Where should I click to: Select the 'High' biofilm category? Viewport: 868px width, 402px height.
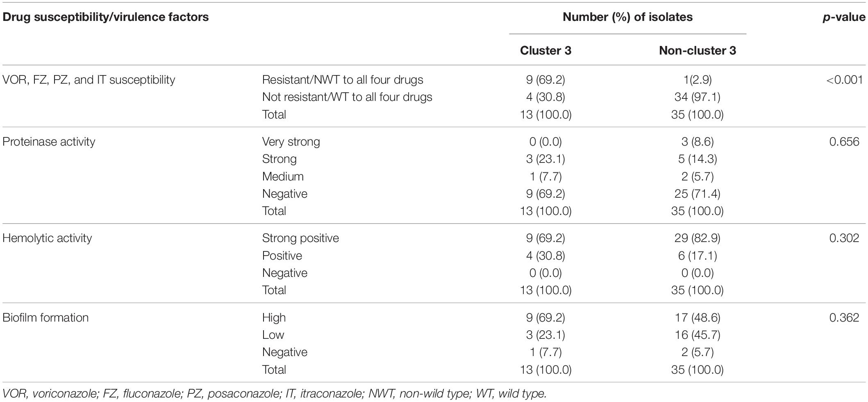(x=274, y=317)
